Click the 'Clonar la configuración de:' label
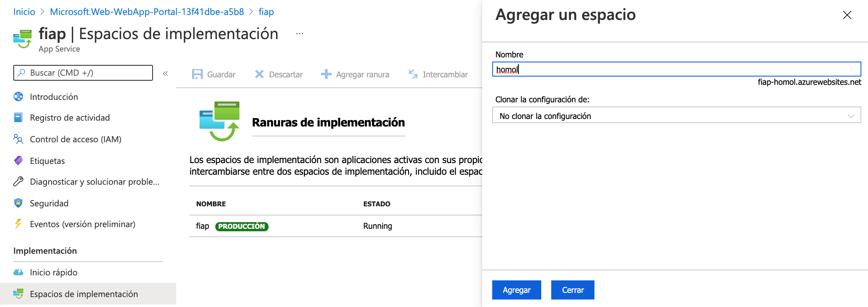Viewport: 868px width, 307px height. [542, 99]
